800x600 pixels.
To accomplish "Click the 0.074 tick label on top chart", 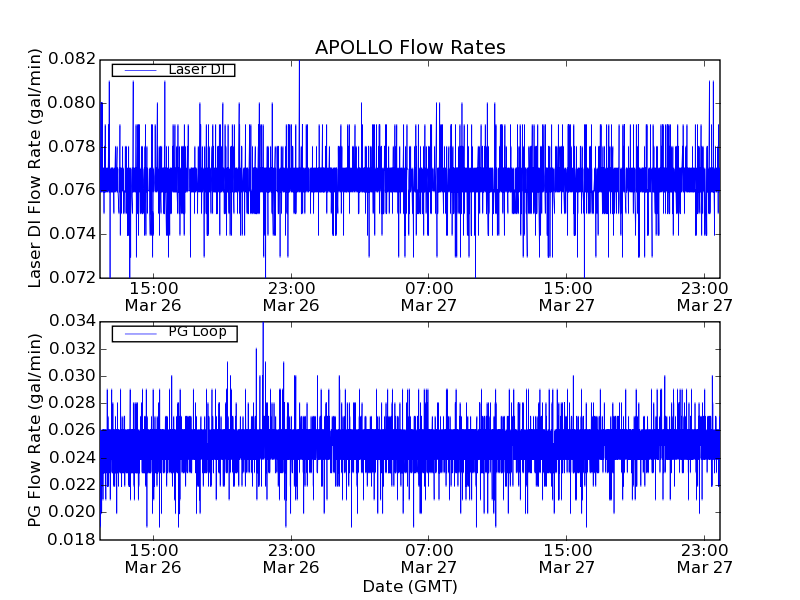I will point(72,234).
